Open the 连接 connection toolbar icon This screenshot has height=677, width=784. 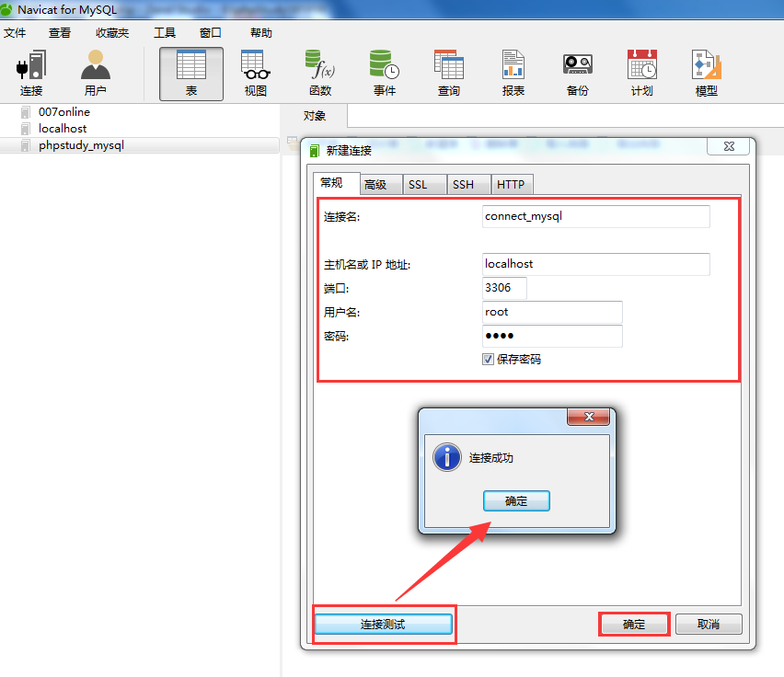(31, 74)
